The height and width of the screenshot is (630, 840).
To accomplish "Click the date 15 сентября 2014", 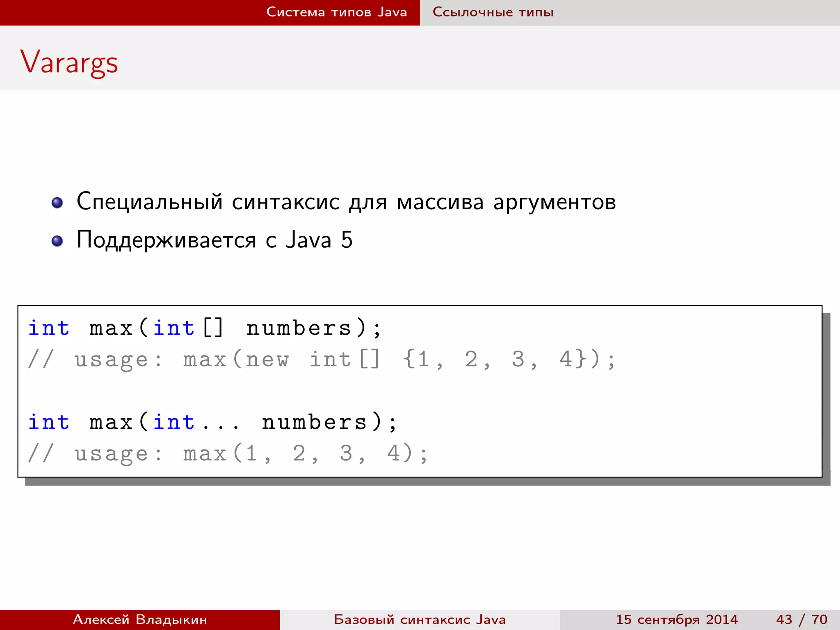I will (677, 619).
